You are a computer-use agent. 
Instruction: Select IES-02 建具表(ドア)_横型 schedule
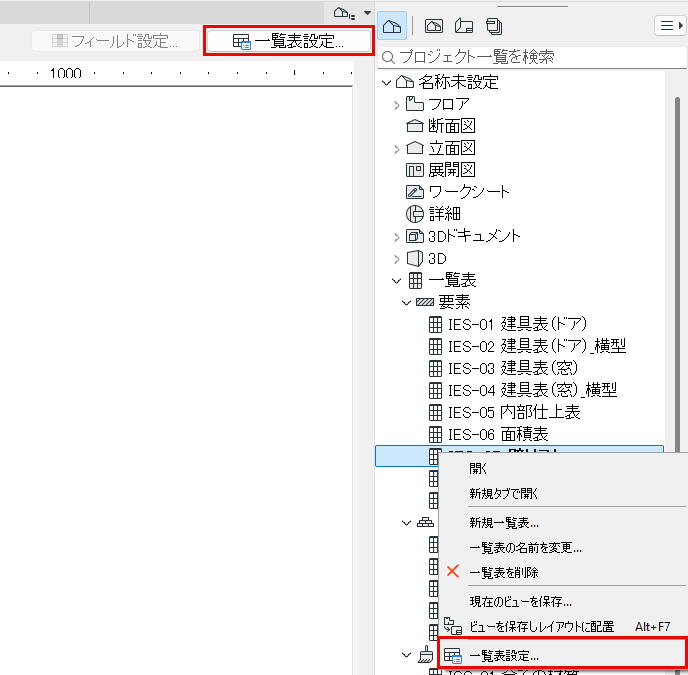point(537,346)
